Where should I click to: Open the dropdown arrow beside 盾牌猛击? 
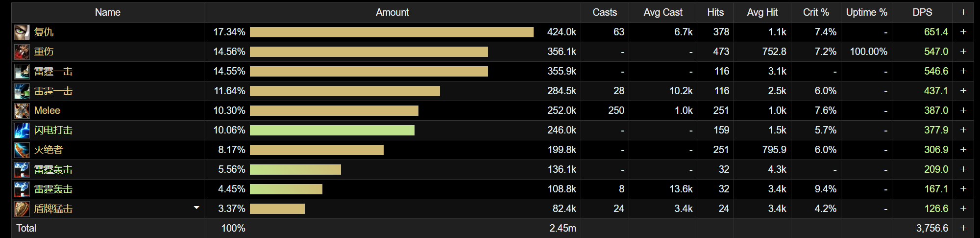[196, 208]
